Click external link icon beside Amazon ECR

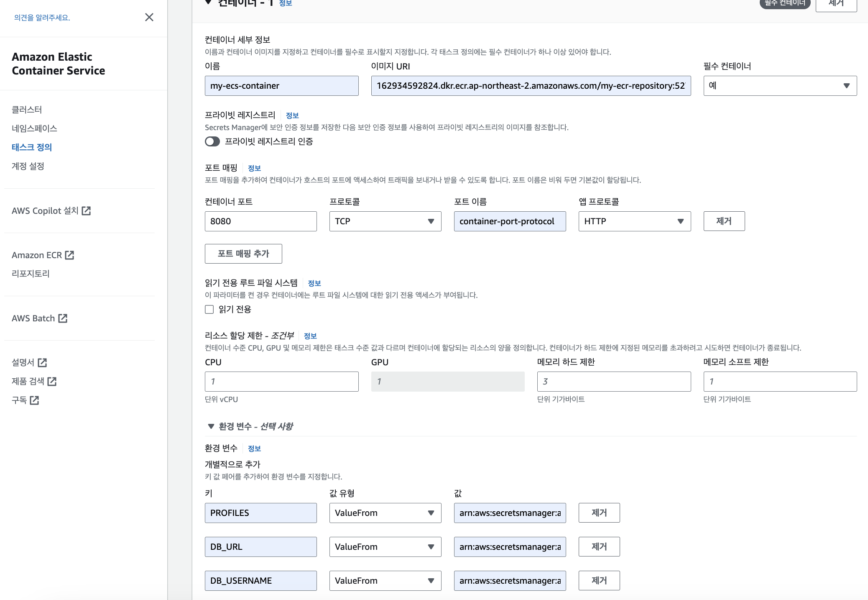pos(69,255)
